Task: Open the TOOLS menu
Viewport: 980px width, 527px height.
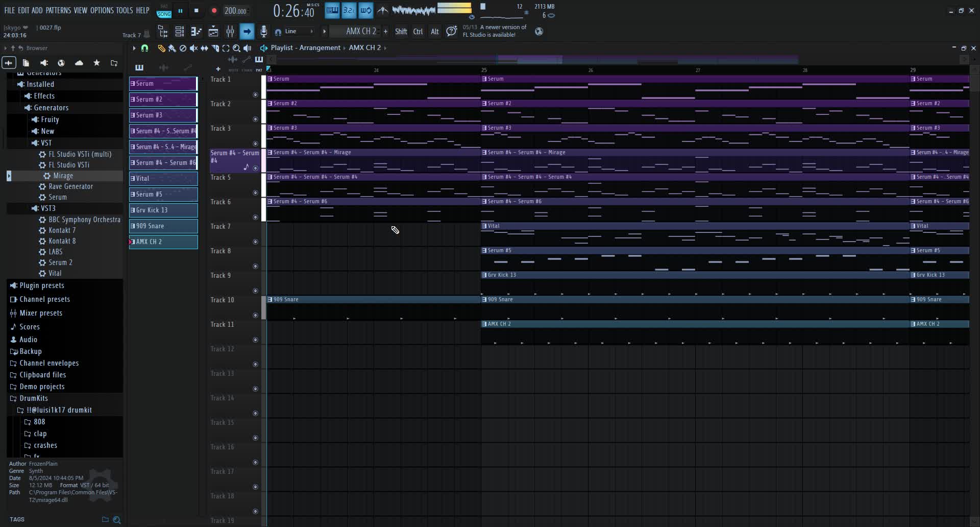Action: tap(125, 10)
